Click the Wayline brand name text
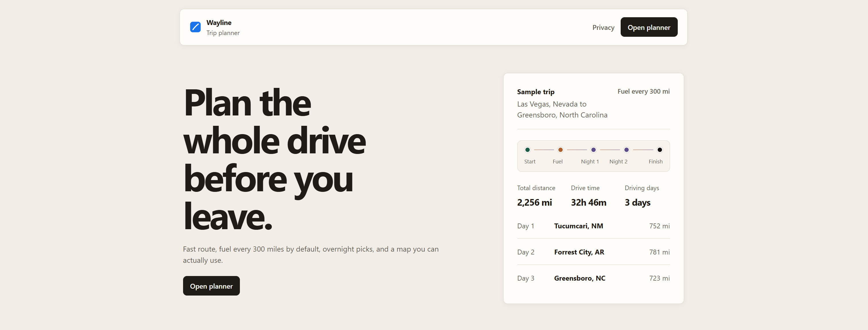This screenshot has height=330, width=868. 219,23
